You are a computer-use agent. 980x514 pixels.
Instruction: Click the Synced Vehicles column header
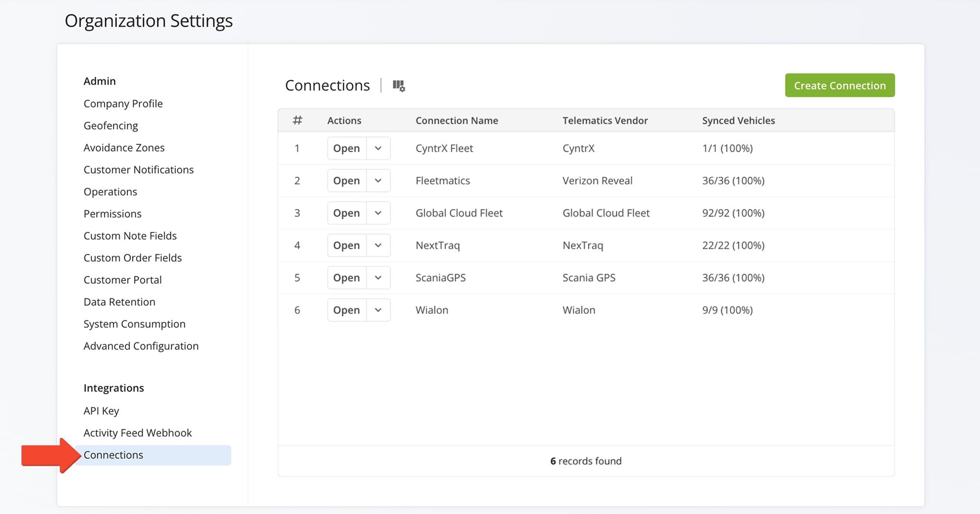pyautogui.click(x=738, y=120)
